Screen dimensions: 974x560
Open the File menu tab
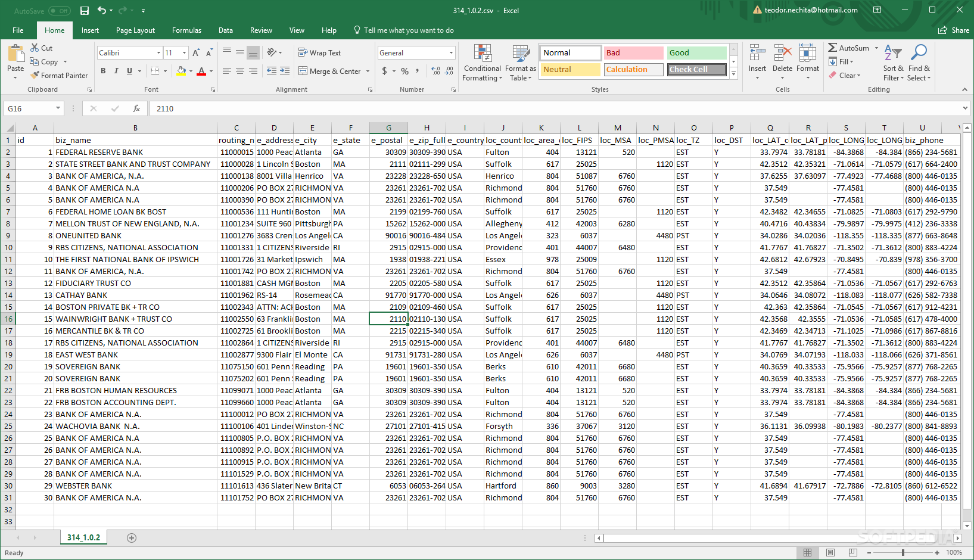18,30
